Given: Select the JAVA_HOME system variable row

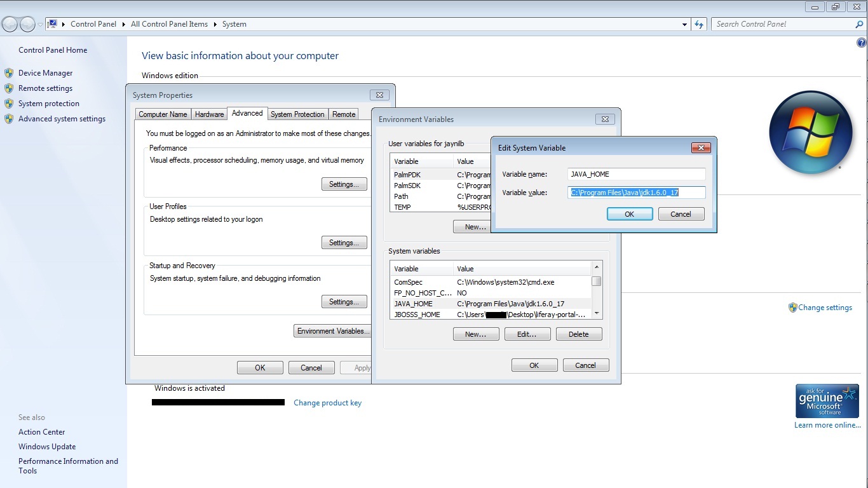Looking at the screenshot, I should [x=491, y=304].
